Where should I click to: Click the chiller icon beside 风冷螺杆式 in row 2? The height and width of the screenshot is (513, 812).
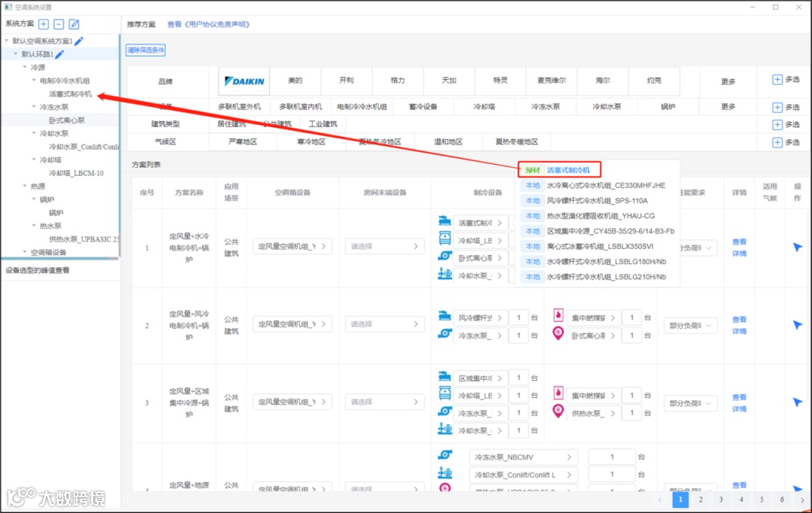(x=444, y=316)
